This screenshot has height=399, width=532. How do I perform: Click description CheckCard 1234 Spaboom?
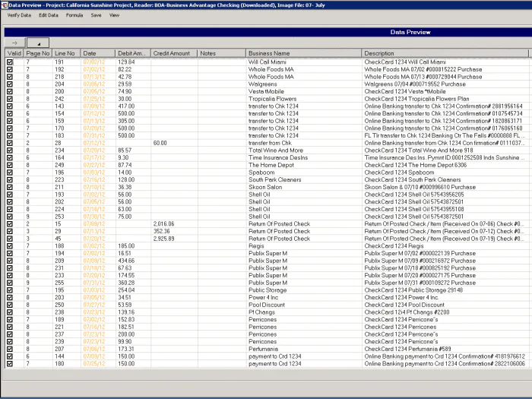pos(399,173)
